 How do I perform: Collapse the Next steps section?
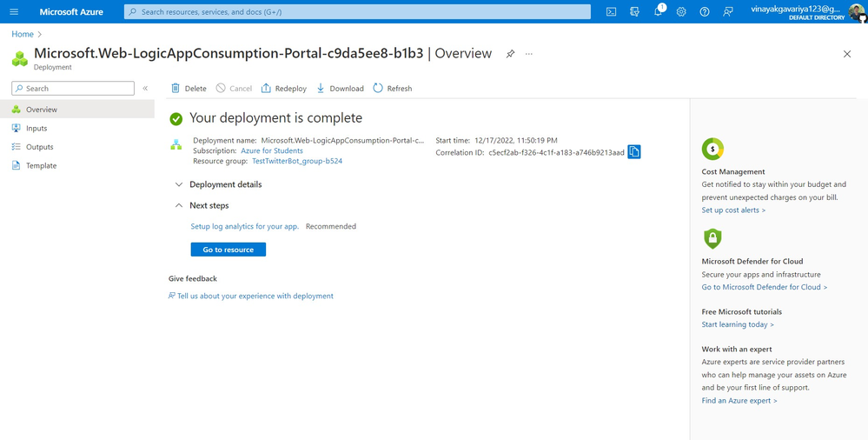(x=202, y=205)
